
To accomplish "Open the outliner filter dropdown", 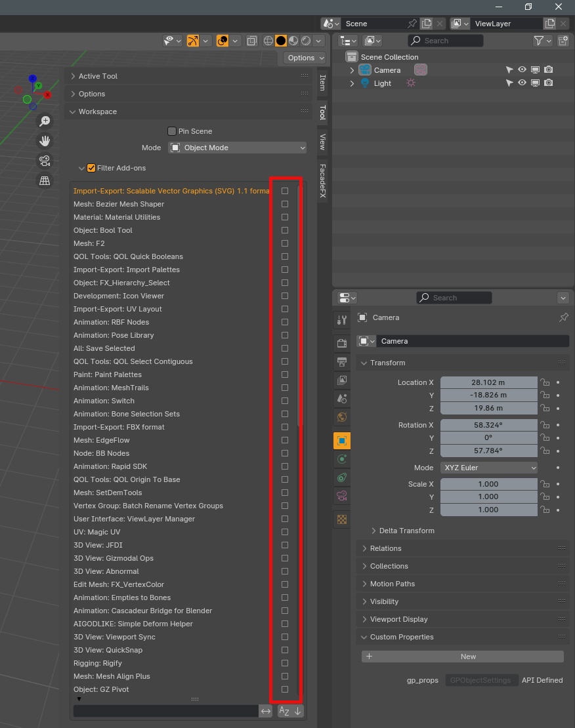I will pos(542,41).
